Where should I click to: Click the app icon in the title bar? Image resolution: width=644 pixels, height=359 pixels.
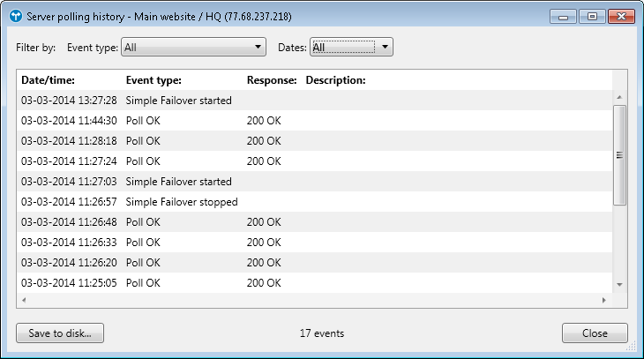click(x=15, y=17)
